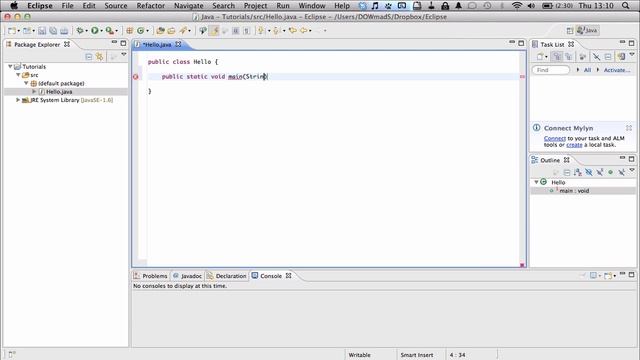Click the Open Perspective icon
This screenshot has width=640, height=360.
click(570, 31)
